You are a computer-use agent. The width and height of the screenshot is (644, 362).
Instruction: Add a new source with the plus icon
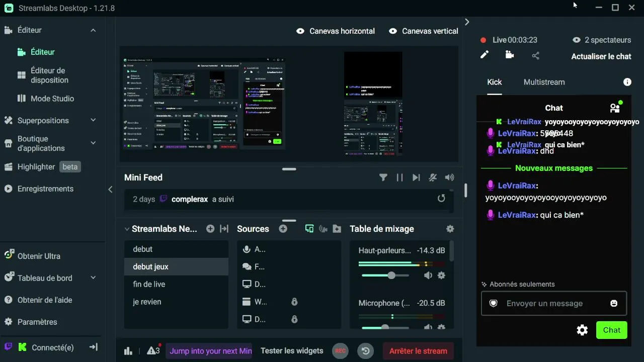coord(283,229)
